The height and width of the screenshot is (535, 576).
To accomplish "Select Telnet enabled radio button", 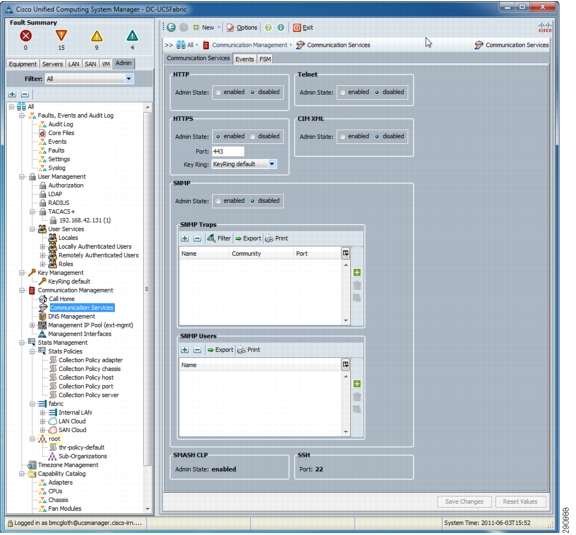I will (342, 92).
